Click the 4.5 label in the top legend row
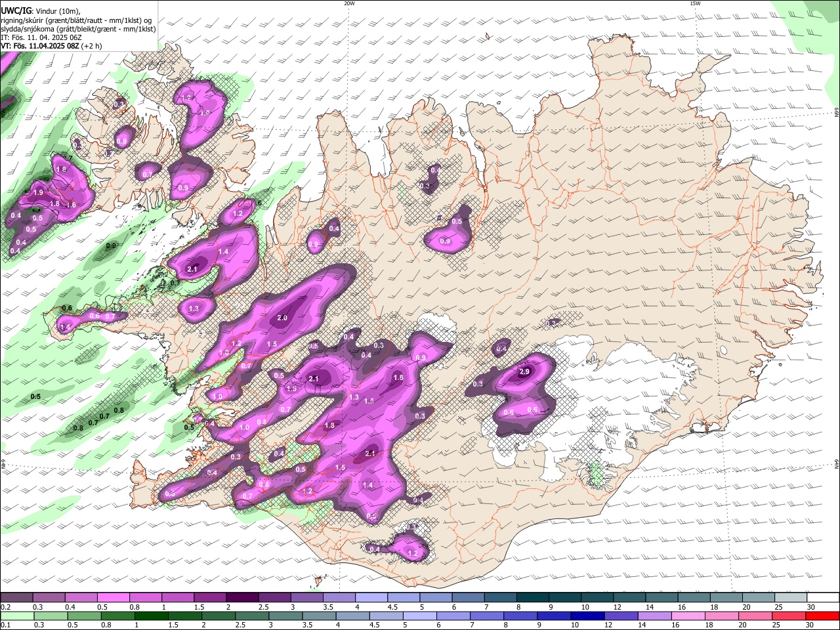 (x=392, y=607)
